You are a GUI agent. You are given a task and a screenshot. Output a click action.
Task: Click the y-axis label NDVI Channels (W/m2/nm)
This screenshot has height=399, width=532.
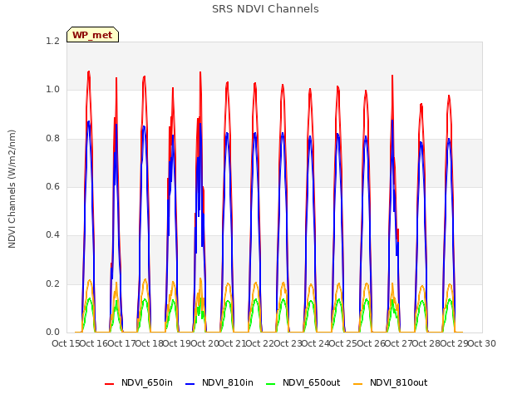(x=12, y=189)
